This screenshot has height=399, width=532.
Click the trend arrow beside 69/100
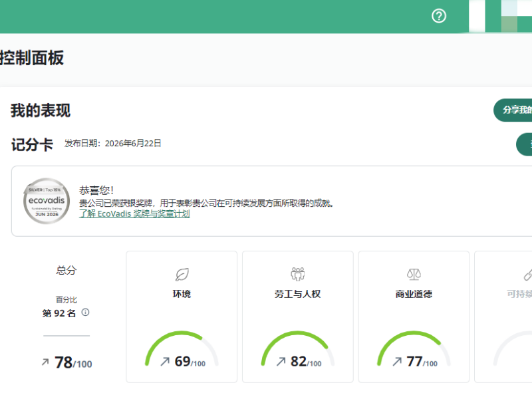point(165,362)
